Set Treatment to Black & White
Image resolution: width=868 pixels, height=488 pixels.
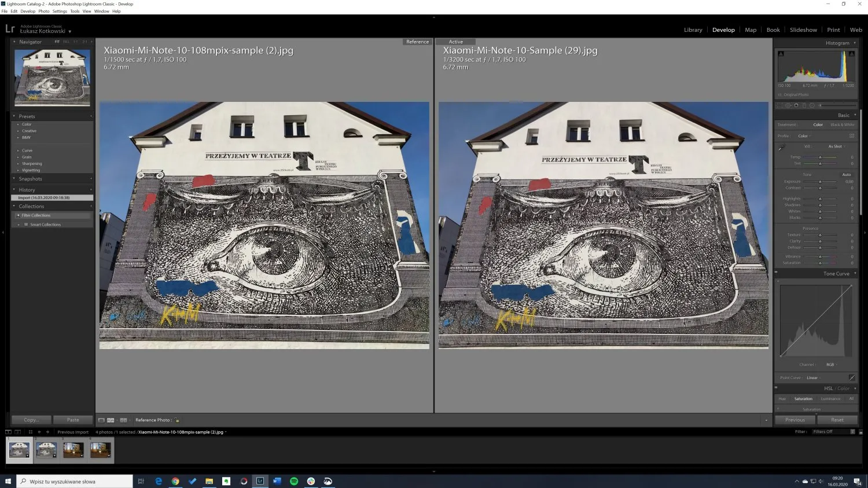coord(843,124)
